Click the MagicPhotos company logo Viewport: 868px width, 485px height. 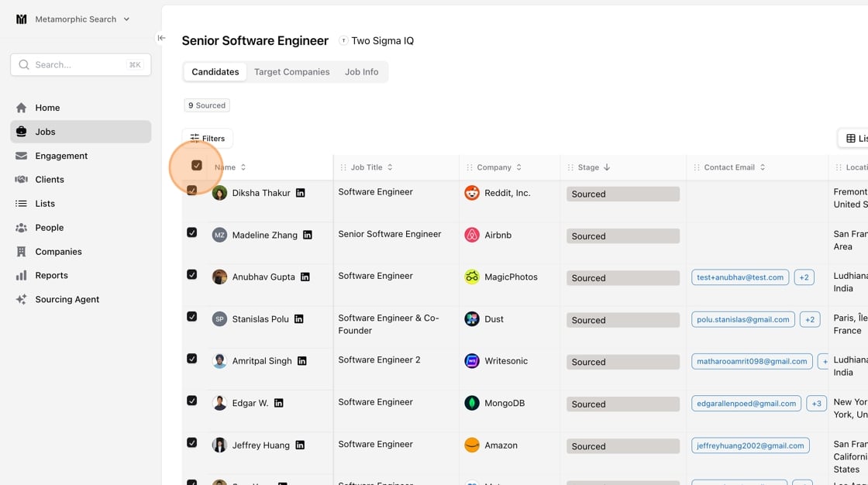click(472, 277)
